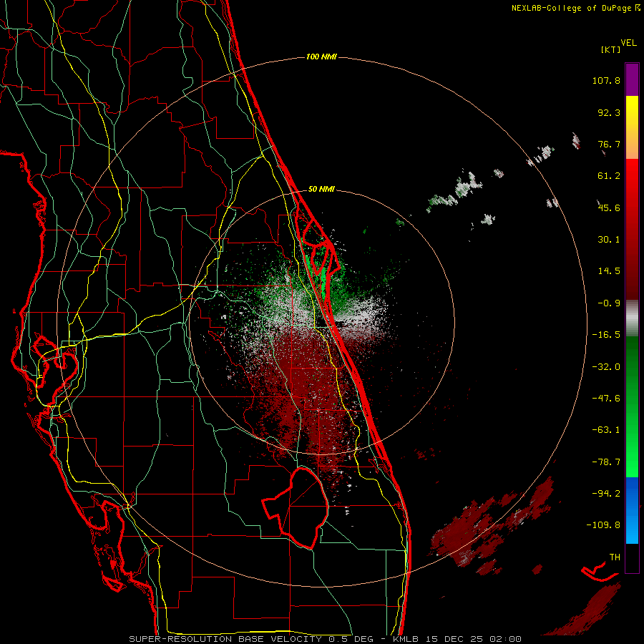Select the 61.2 legend value

point(609,176)
